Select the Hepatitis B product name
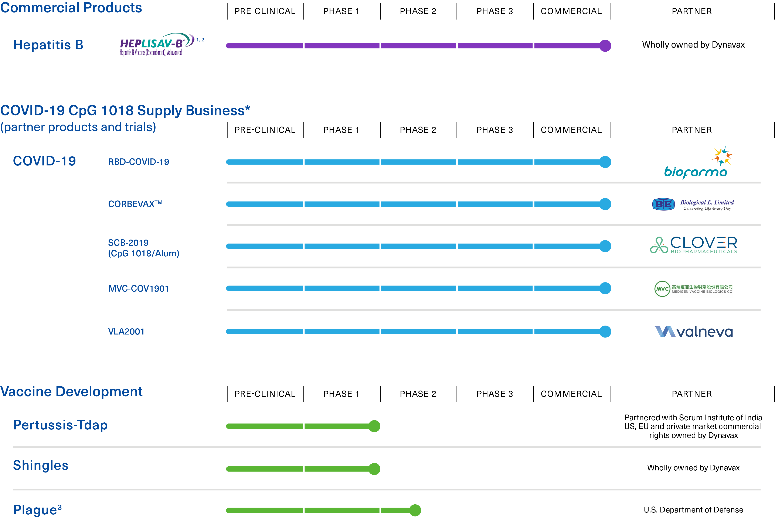Viewport: 775px width, 532px height. click(48, 45)
